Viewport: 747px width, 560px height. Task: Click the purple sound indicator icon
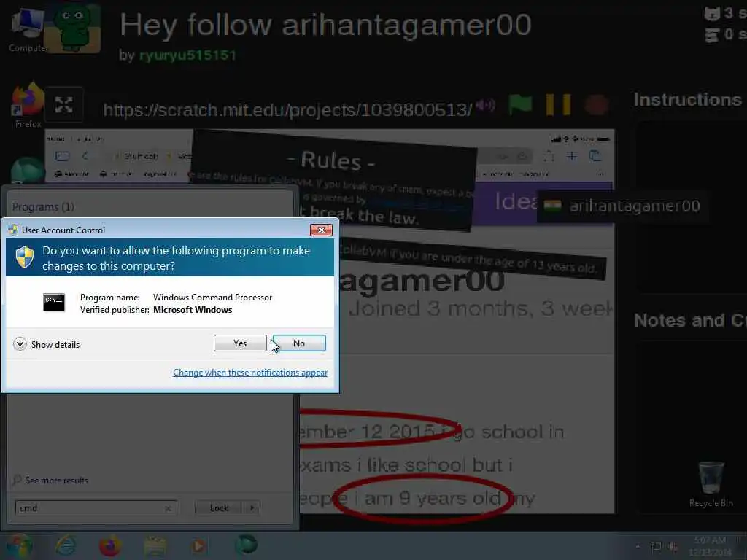coord(485,105)
